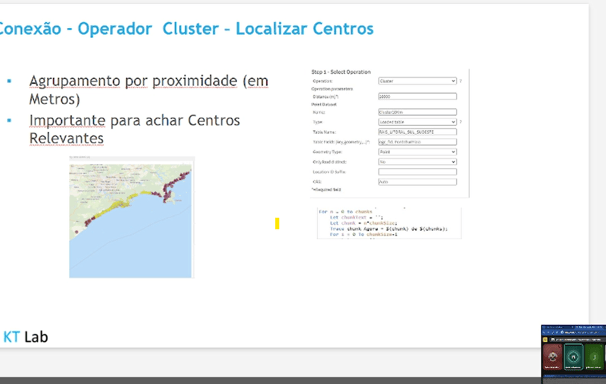
Task: Click the coastal cluster map image
Action: pos(131,221)
